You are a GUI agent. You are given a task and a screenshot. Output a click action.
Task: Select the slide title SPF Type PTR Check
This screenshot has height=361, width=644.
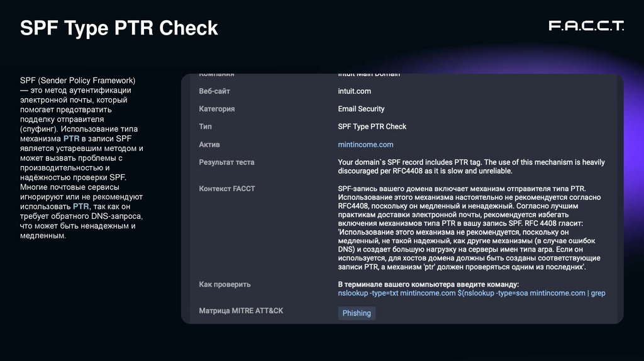pyautogui.click(x=119, y=28)
